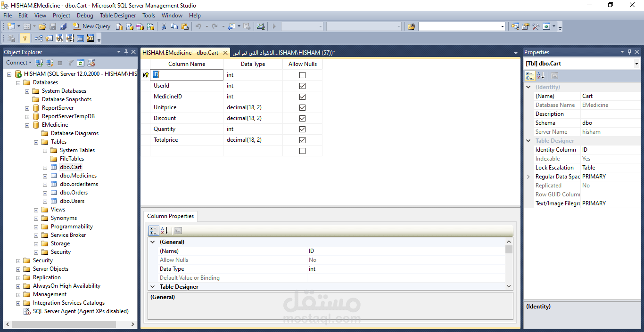The height and width of the screenshot is (332, 644).
Task: Uncheck Allow Nulls for Unitprice
Action: (302, 107)
